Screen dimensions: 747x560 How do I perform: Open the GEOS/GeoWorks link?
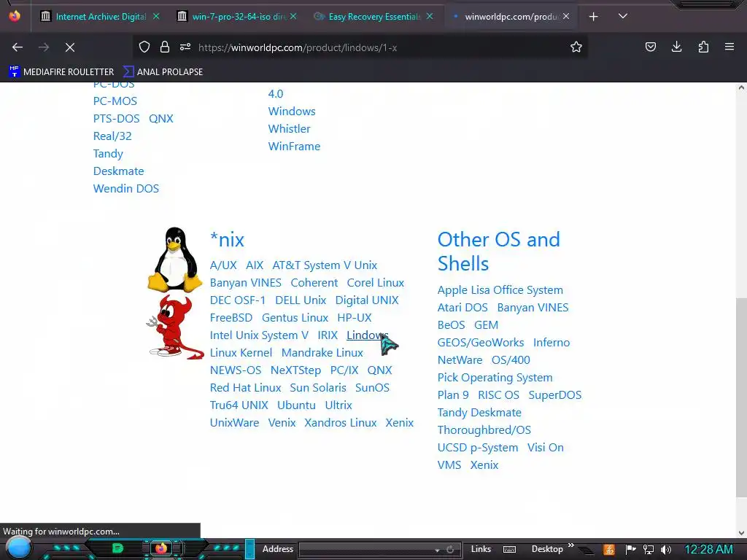coord(481,343)
